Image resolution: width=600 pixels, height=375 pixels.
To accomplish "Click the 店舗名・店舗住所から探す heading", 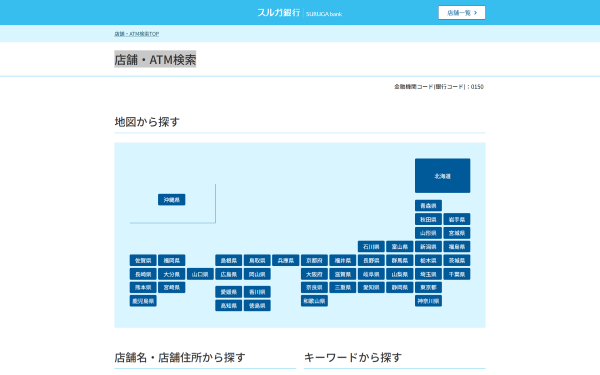I will [x=180, y=357].
